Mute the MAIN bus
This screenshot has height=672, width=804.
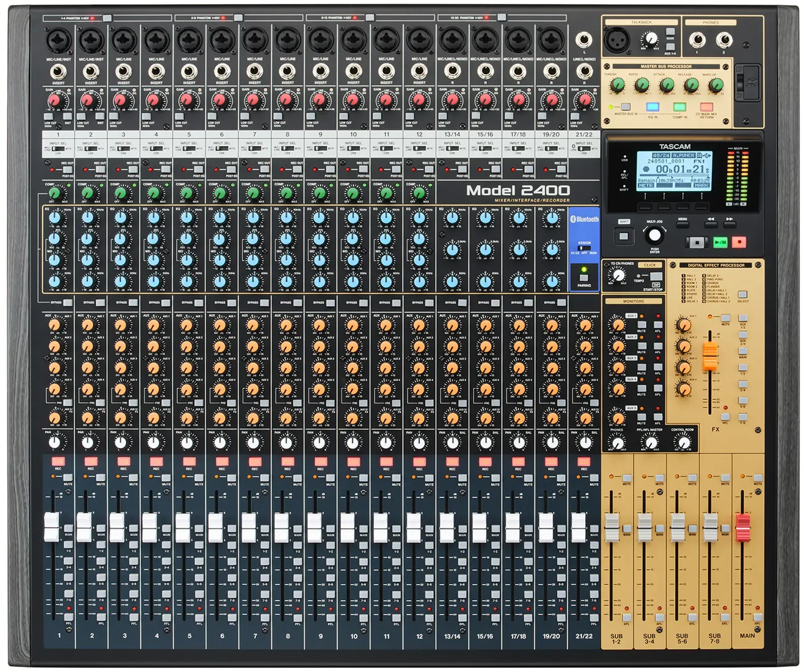758,478
